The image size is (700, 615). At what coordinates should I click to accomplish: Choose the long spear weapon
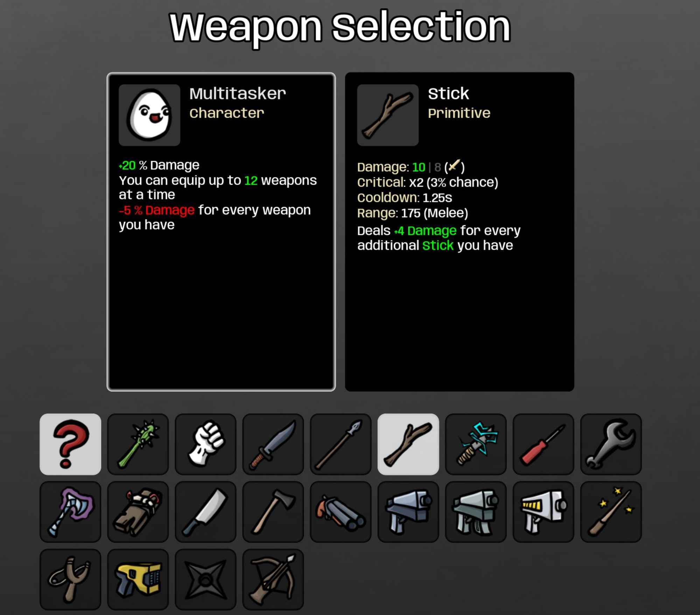click(341, 444)
